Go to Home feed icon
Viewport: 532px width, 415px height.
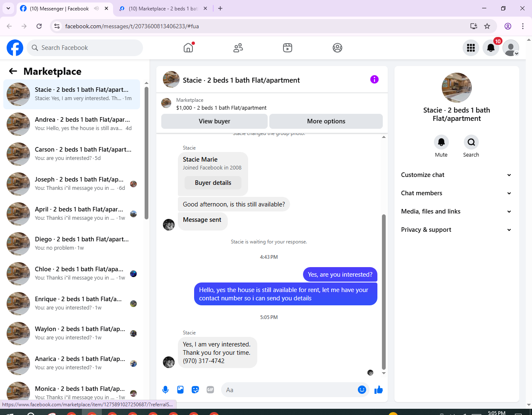(188, 48)
